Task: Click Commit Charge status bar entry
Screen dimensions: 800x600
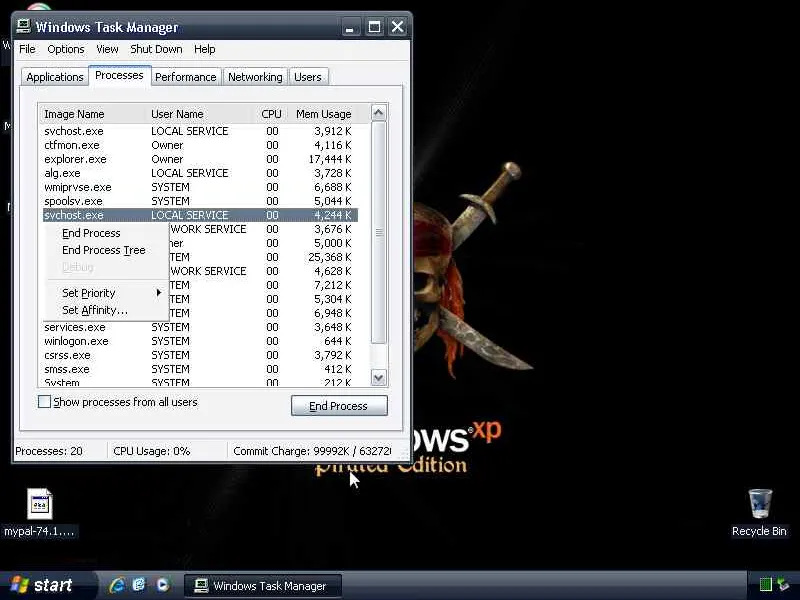Action: [x=312, y=451]
